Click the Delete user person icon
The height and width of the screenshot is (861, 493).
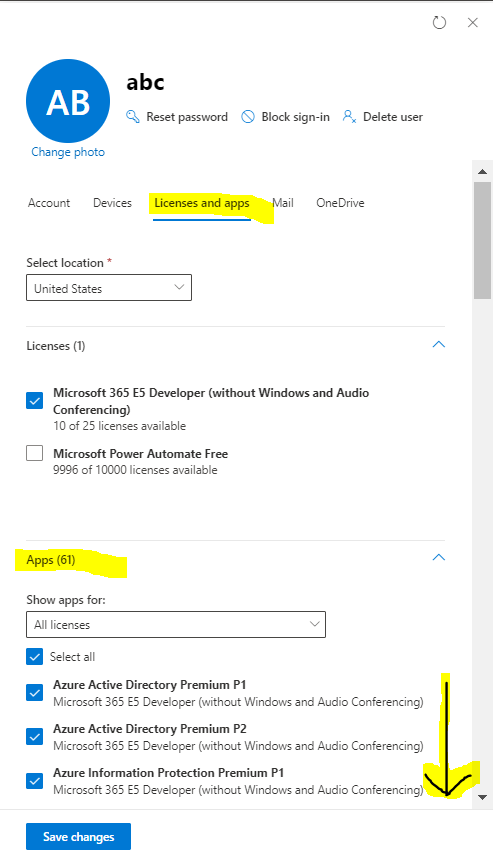tap(349, 116)
